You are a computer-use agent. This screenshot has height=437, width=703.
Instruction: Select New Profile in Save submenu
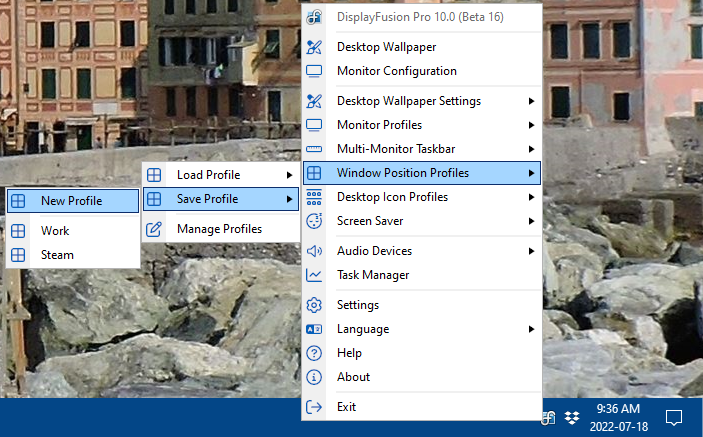tap(73, 201)
